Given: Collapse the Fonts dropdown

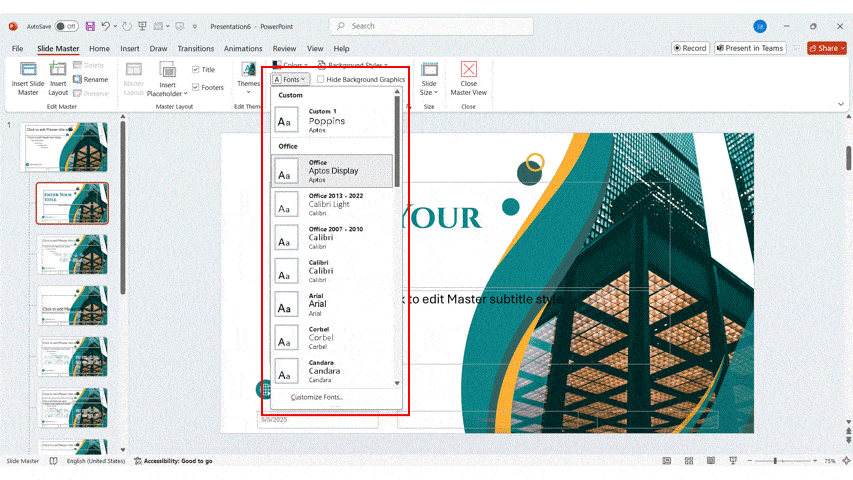Looking at the screenshot, I should coord(290,79).
